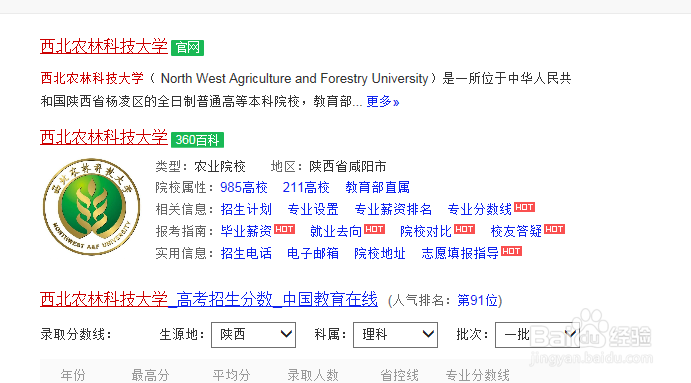The width and height of the screenshot is (691, 383).
Task: Open the 教育部直属 link
Action: [378, 187]
